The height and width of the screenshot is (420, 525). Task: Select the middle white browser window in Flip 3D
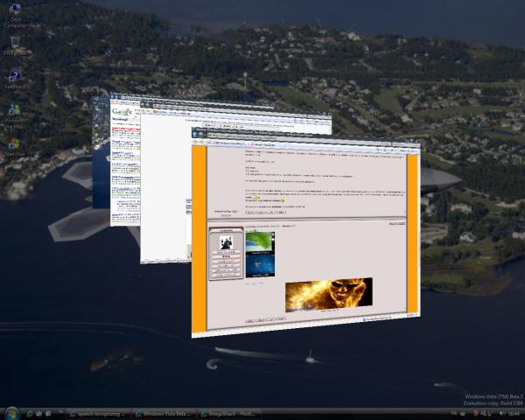[x=165, y=187]
